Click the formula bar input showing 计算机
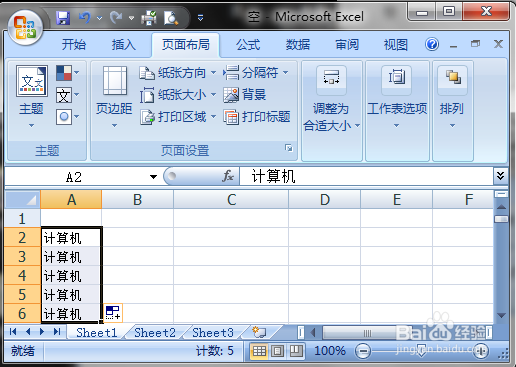The width and height of the screenshot is (516, 367). pos(366,176)
